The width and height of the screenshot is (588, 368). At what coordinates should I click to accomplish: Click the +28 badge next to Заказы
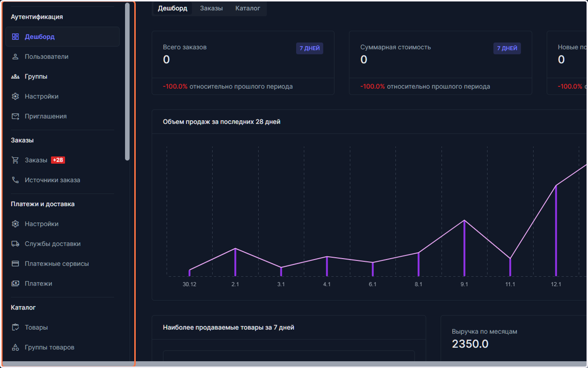[58, 160]
